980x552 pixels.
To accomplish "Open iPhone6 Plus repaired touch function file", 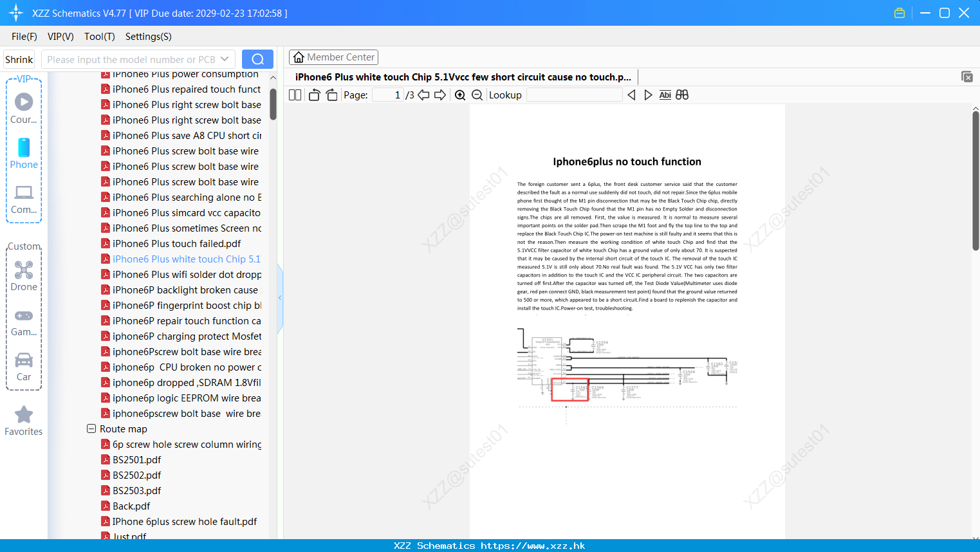I will pos(181,89).
